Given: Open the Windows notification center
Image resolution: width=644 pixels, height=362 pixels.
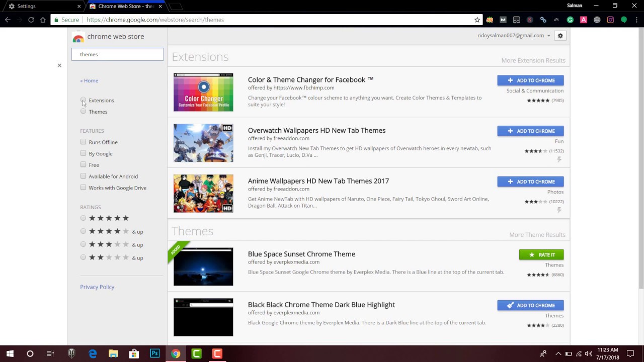Looking at the screenshot, I should click(x=630, y=353).
